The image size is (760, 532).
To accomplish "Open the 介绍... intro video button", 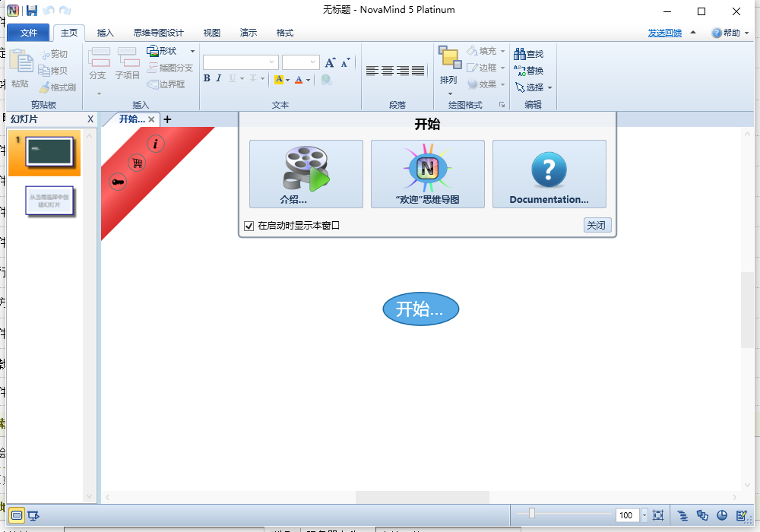I will (306, 174).
